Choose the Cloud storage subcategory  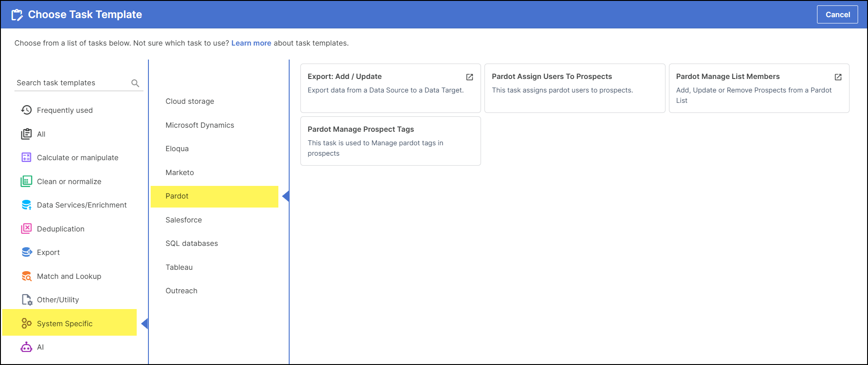(190, 101)
